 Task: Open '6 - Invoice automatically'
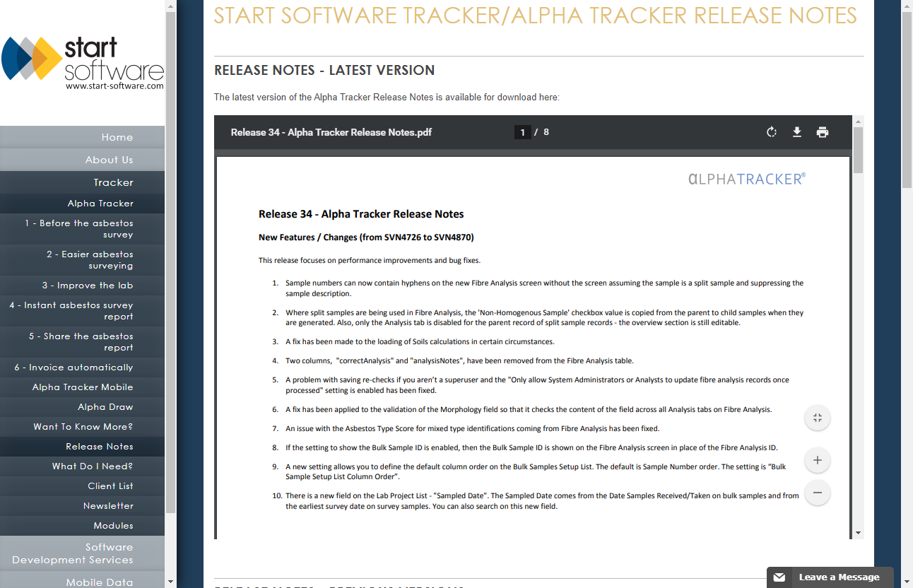[82, 367]
